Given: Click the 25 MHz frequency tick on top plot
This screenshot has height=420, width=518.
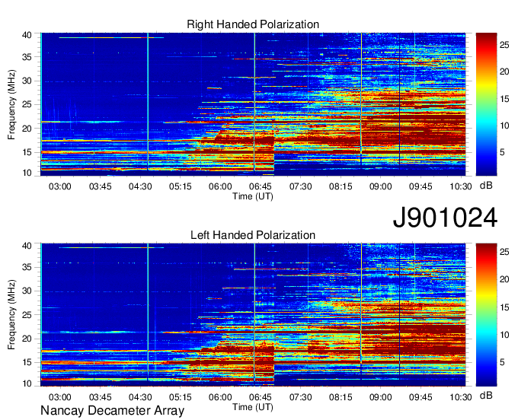Looking at the screenshot, I should (27, 104).
